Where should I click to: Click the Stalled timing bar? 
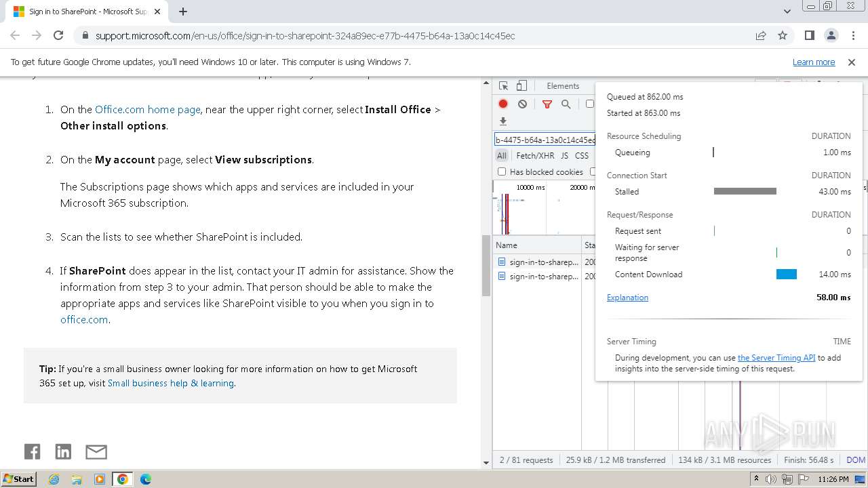tap(745, 192)
